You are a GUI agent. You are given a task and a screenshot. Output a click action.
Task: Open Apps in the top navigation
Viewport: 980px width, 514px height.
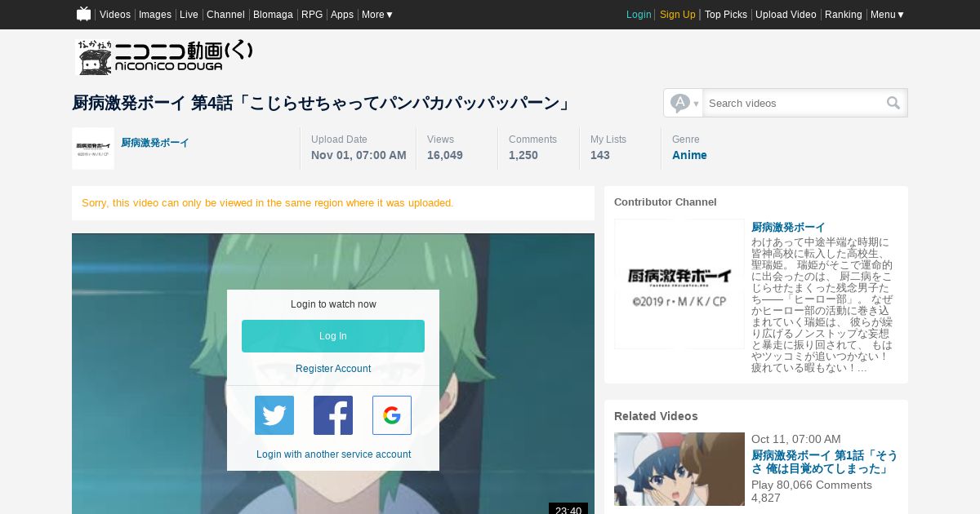click(342, 15)
